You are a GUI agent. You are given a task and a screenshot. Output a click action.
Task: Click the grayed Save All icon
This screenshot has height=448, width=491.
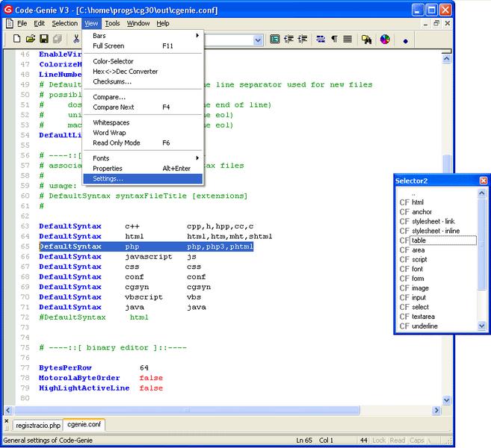pyautogui.click(x=58, y=39)
